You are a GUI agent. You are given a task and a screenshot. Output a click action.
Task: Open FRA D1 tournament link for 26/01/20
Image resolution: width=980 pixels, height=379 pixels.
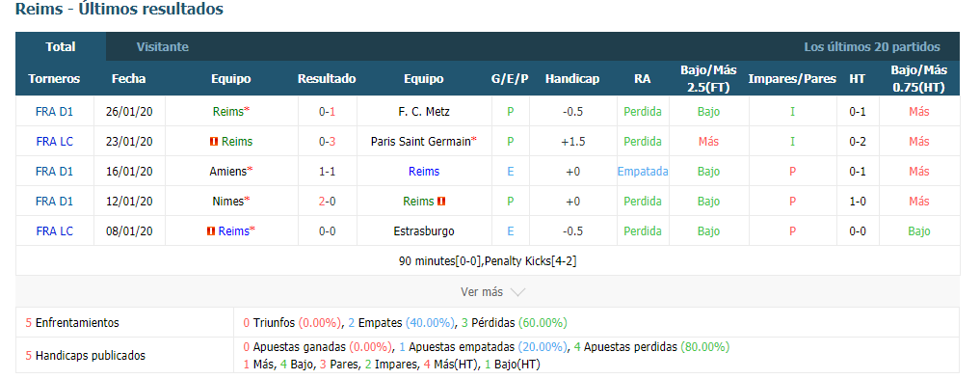coord(54,112)
